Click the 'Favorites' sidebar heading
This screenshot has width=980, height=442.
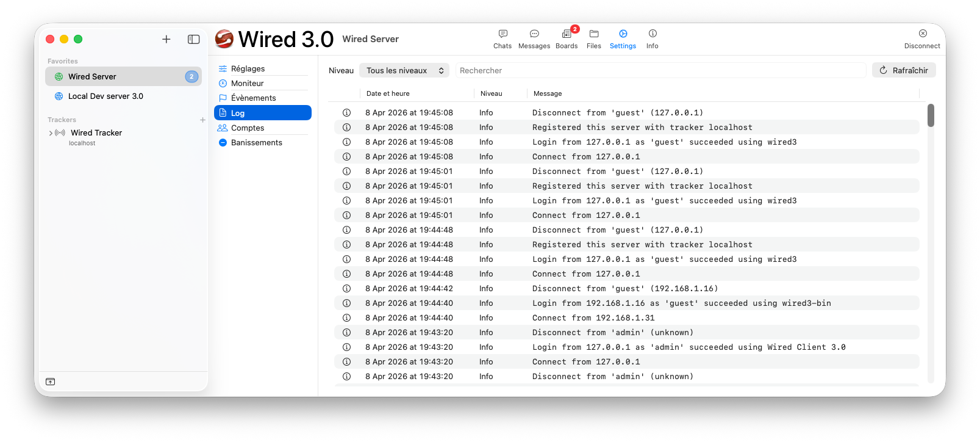(63, 62)
